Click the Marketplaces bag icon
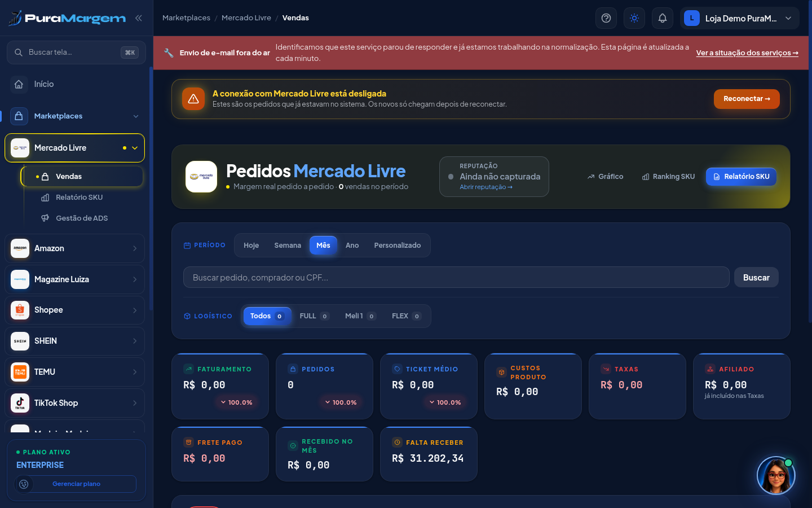The width and height of the screenshot is (812, 508). (x=19, y=116)
